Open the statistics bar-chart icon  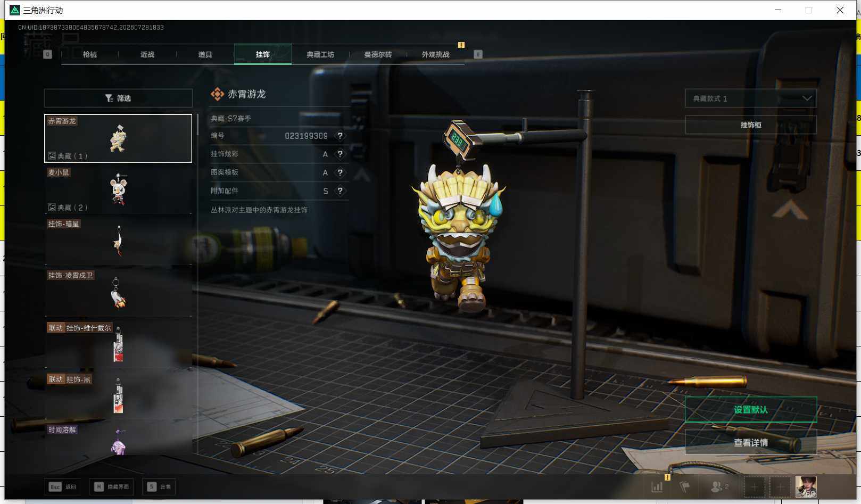pyautogui.click(x=657, y=486)
